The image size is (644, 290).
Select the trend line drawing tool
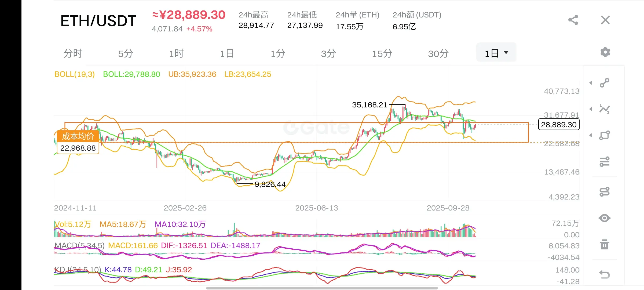605,83
